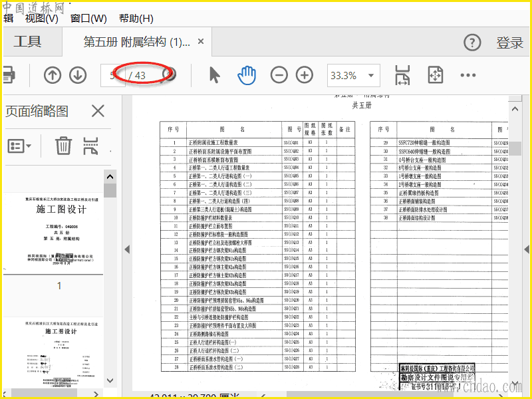
Task: Click left table 序号 column header
Action: pyautogui.click(x=174, y=129)
